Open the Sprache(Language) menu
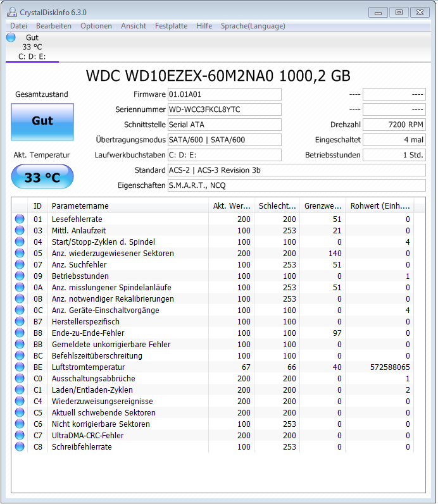The width and height of the screenshot is (438, 504). click(x=253, y=26)
